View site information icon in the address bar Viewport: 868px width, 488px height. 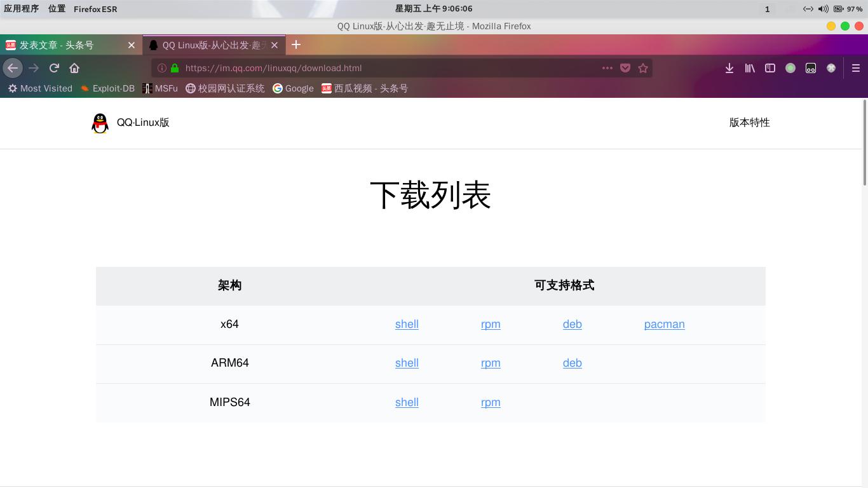[162, 68]
